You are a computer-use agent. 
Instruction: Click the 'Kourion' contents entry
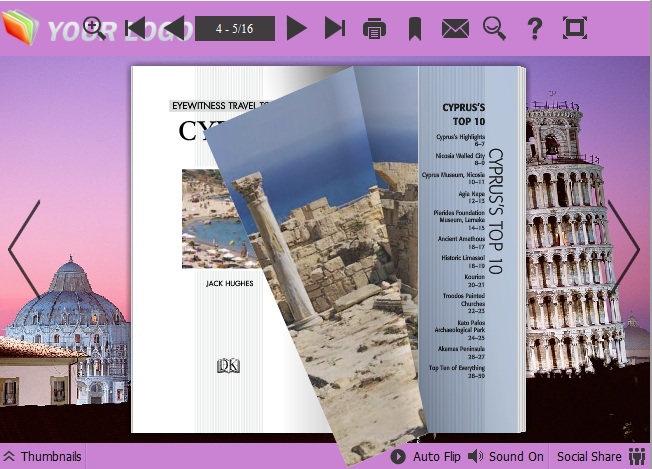[x=474, y=281]
